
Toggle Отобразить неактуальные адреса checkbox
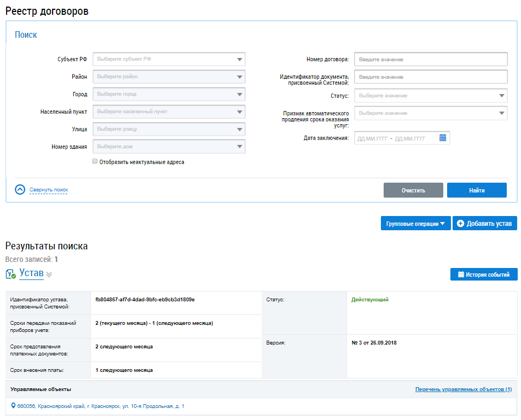[x=95, y=161]
